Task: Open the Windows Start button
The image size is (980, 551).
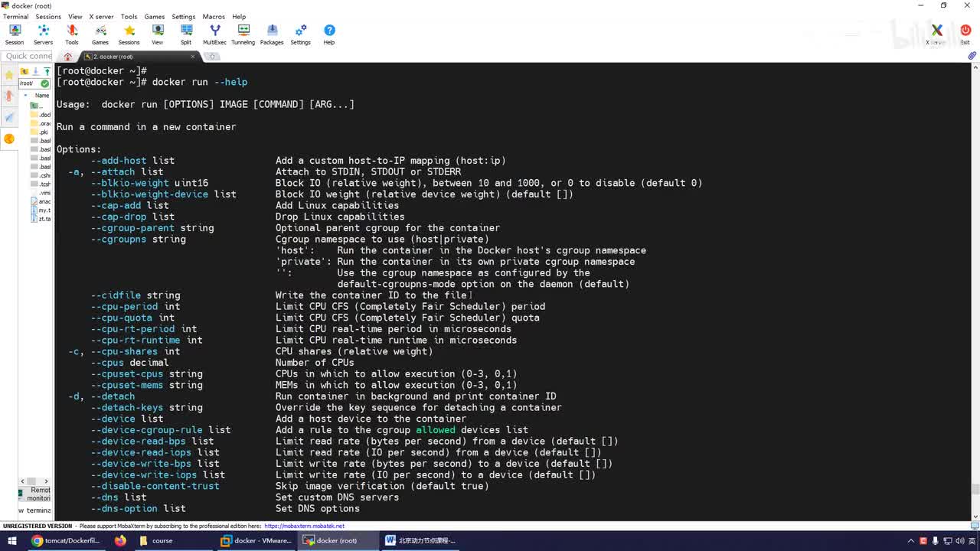Action: click(x=12, y=540)
